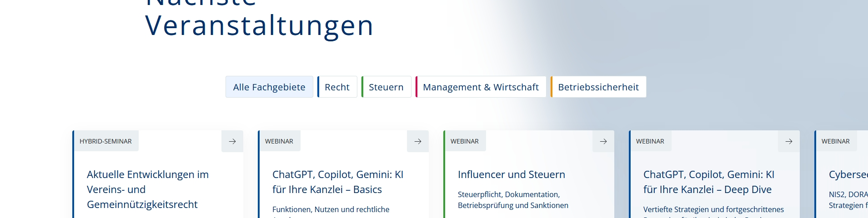Open Aktuelle Entwicklungen im Vereins- und Gemeinnützigkeitsrecht

pos(148,189)
